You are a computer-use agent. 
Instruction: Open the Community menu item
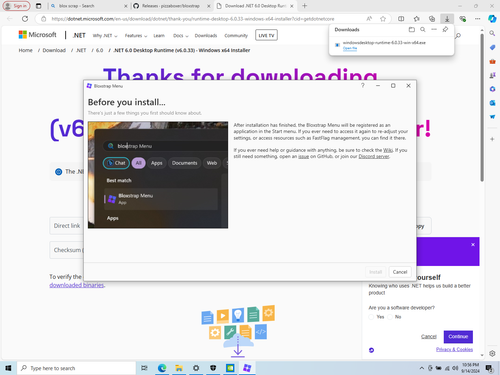[236, 36]
